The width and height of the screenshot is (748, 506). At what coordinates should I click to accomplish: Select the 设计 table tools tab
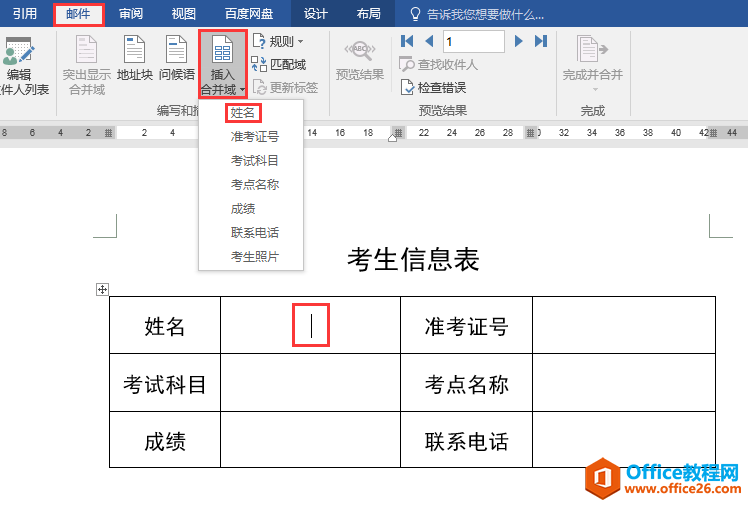point(316,14)
